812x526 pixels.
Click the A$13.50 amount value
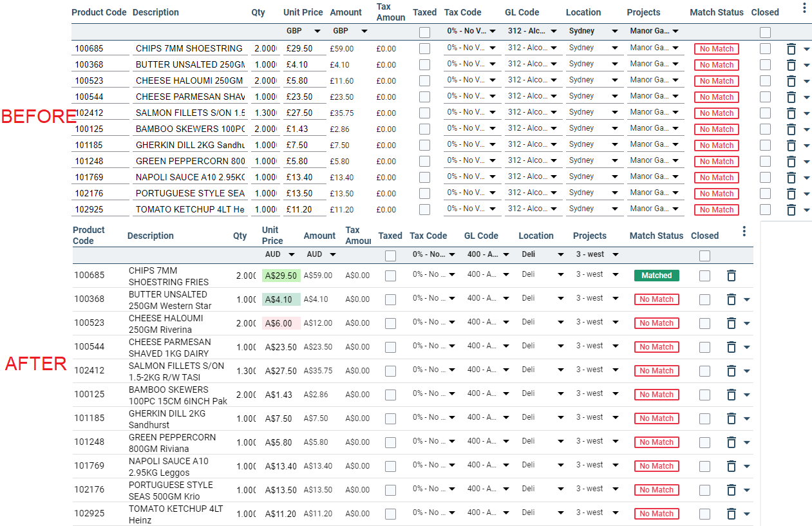click(x=318, y=490)
